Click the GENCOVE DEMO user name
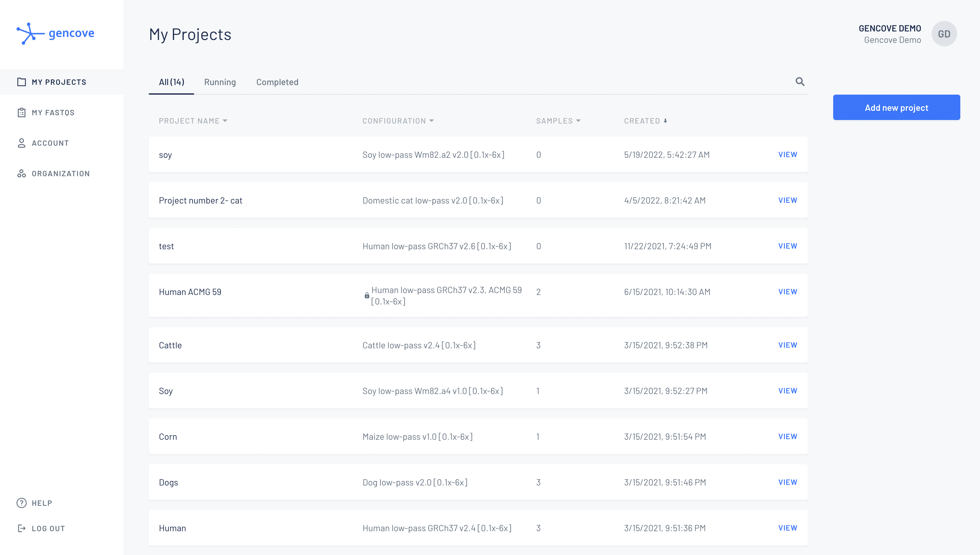 889,28
